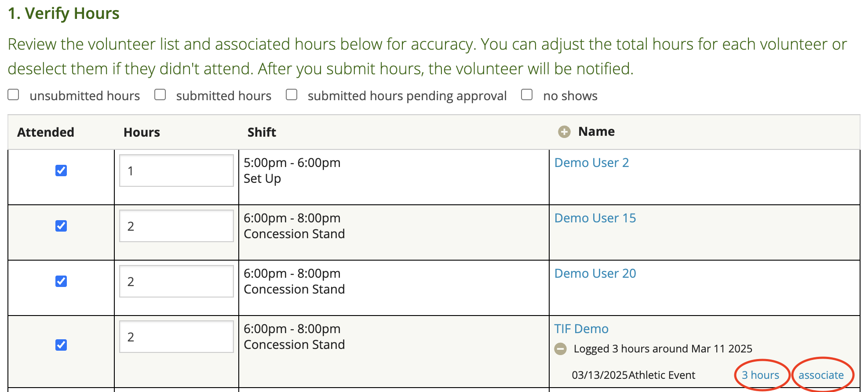Uncheck attended box for Demo User 15
868x392 pixels.
coord(61,226)
